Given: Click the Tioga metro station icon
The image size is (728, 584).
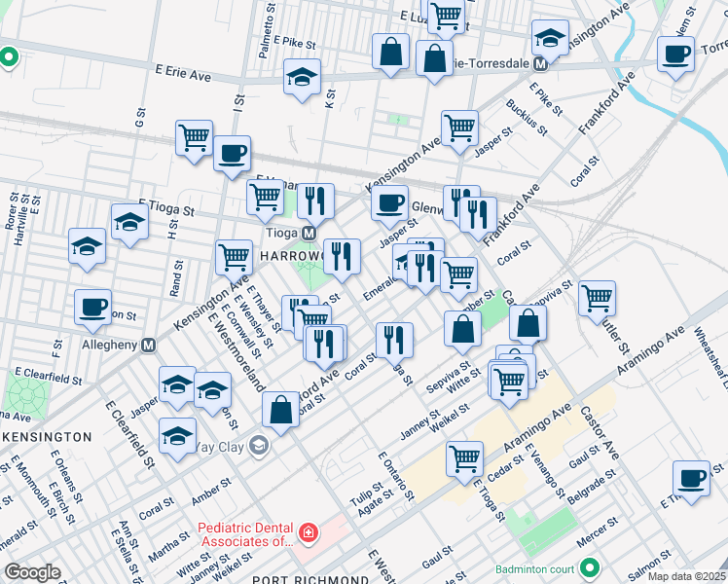Looking at the screenshot, I should point(309,233).
